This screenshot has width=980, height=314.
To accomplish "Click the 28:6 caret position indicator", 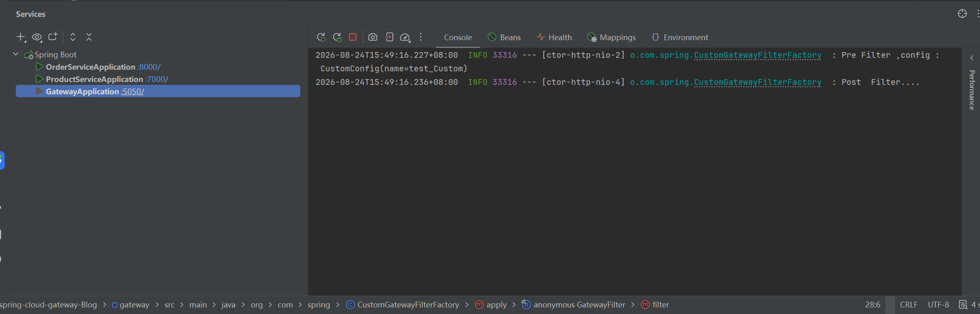I will point(873,305).
